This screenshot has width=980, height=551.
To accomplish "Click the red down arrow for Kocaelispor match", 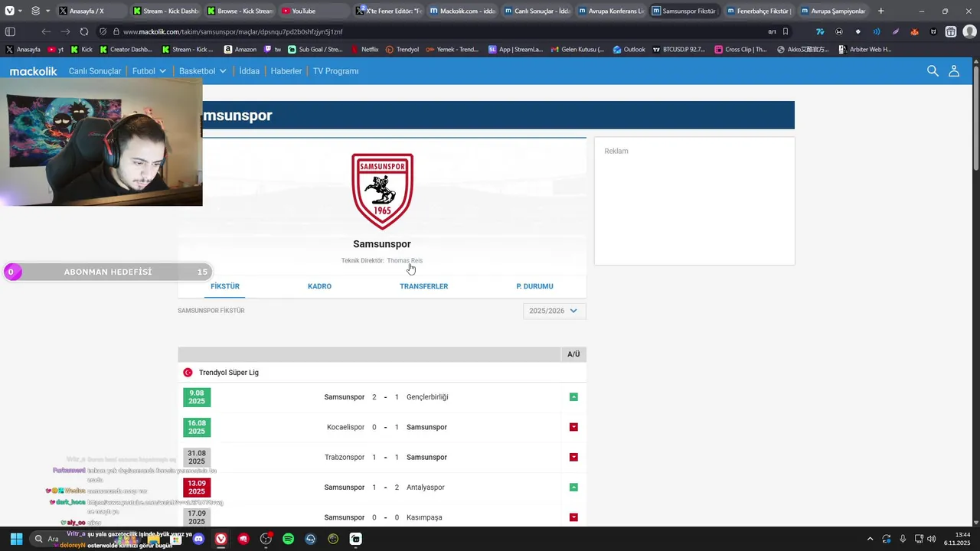I will point(573,427).
